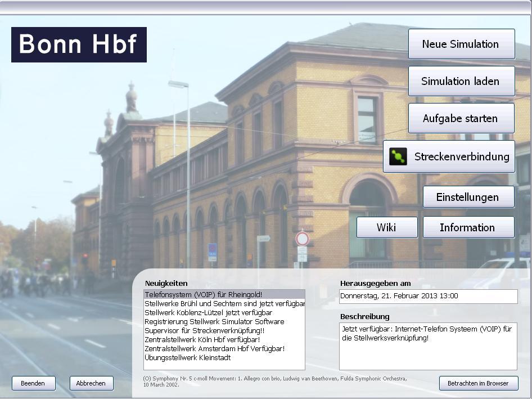This screenshot has width=532, height=399.
Task: Select Zentralstellwerk Amsterdam Hbf Verfügbar! entry
Action: point(224,348)
